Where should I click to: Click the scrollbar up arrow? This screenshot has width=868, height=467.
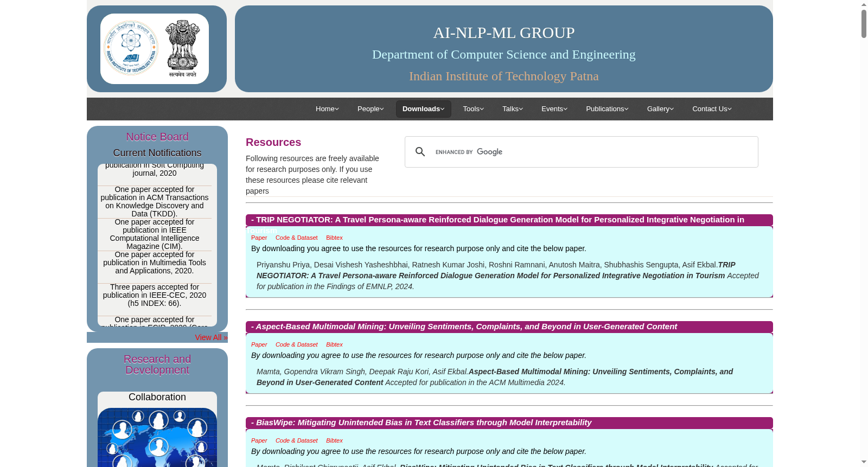864,4
